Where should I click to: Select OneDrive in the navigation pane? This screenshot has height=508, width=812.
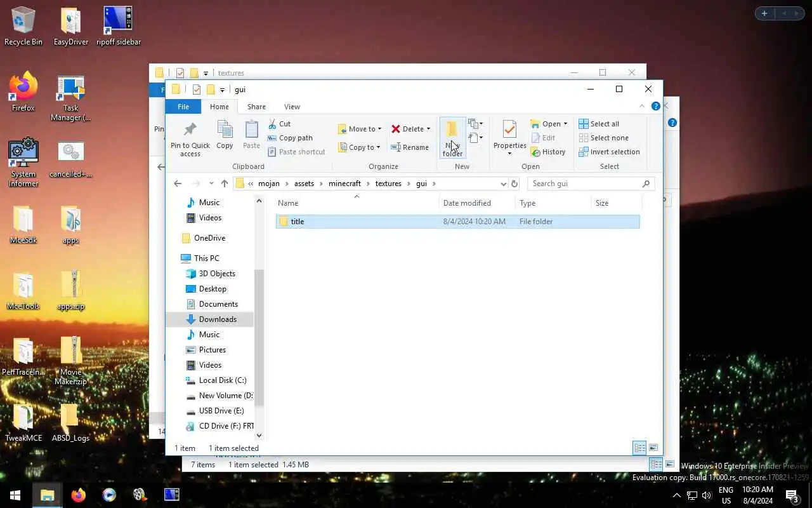[x=210, y=238]
